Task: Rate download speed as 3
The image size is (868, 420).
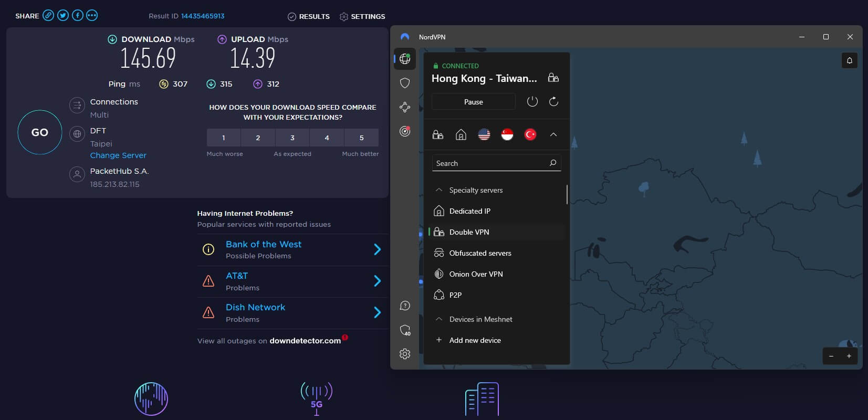Action: click(x=292, y=138)
